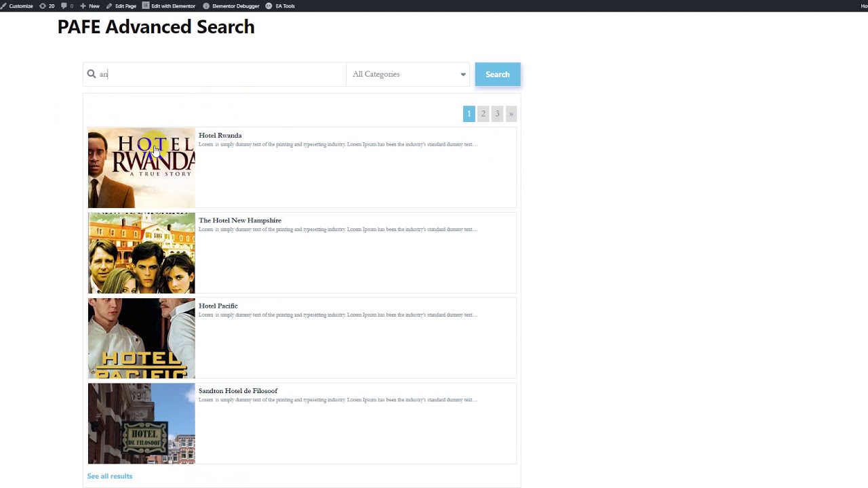Click the description under Hotel Pacific

point(338,314)
